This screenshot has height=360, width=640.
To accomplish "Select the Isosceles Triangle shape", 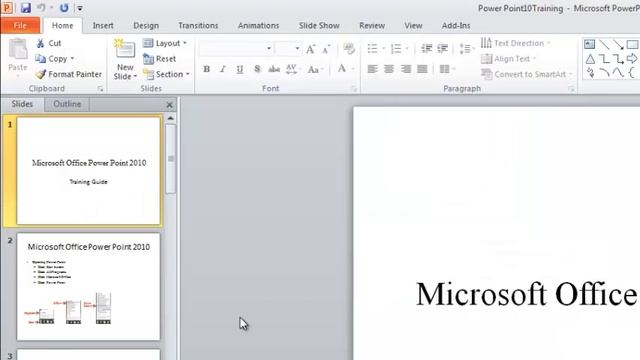I will [x=590, y=59].
